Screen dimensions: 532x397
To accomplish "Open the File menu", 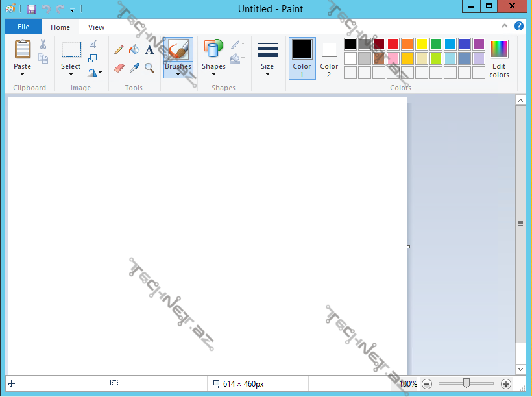I will pos(23,27).
